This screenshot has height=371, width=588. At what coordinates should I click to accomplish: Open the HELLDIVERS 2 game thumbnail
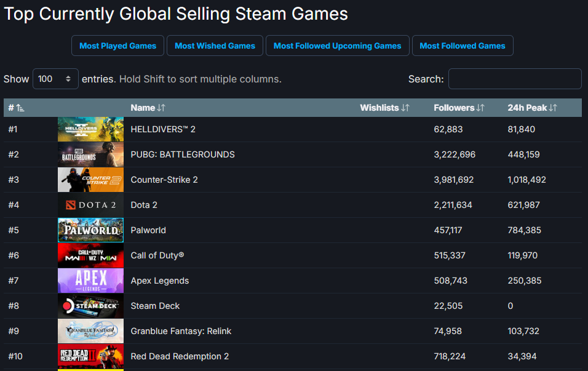click(90, 129)
